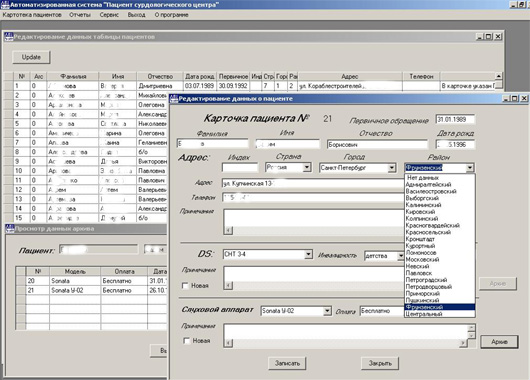Image resolution: width=530 pixels, height=380 pixels.
Task: Click the Архив button beside hearing aid notes
Action: click(499, 341)
